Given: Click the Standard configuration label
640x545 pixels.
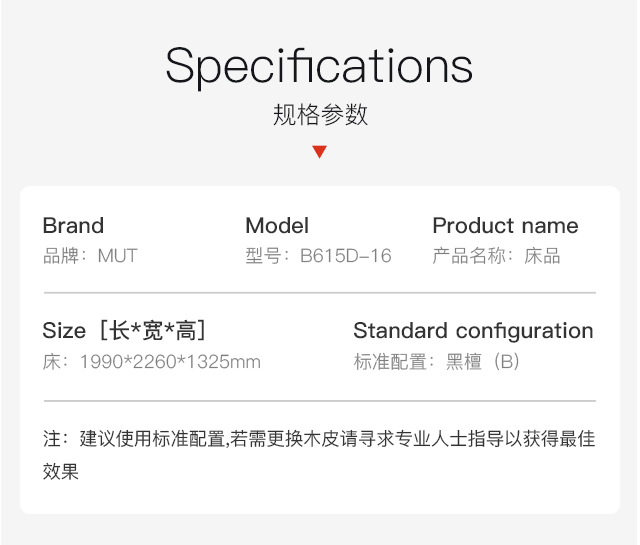Looking at the screenshot, I should [x=473, y=331].
